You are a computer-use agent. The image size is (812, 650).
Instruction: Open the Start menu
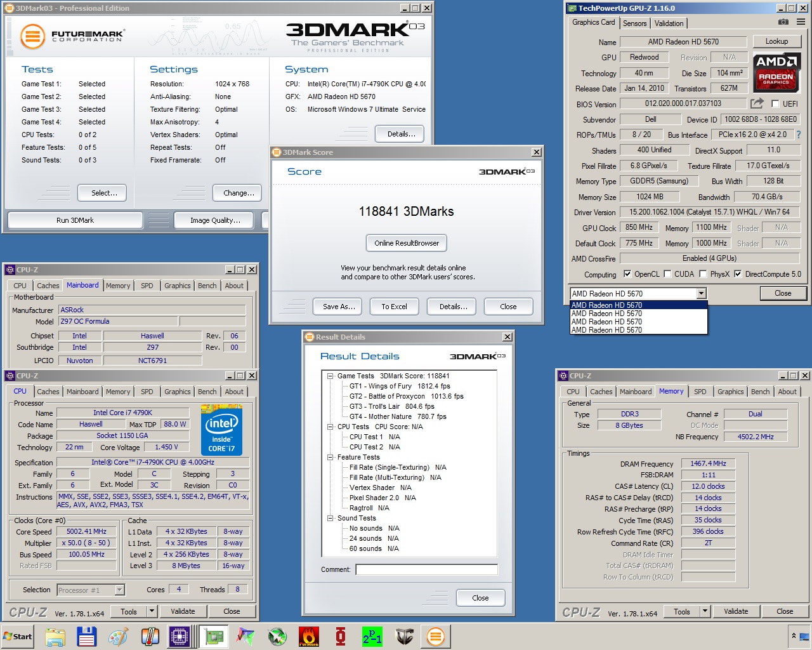(x=18, y=636)
